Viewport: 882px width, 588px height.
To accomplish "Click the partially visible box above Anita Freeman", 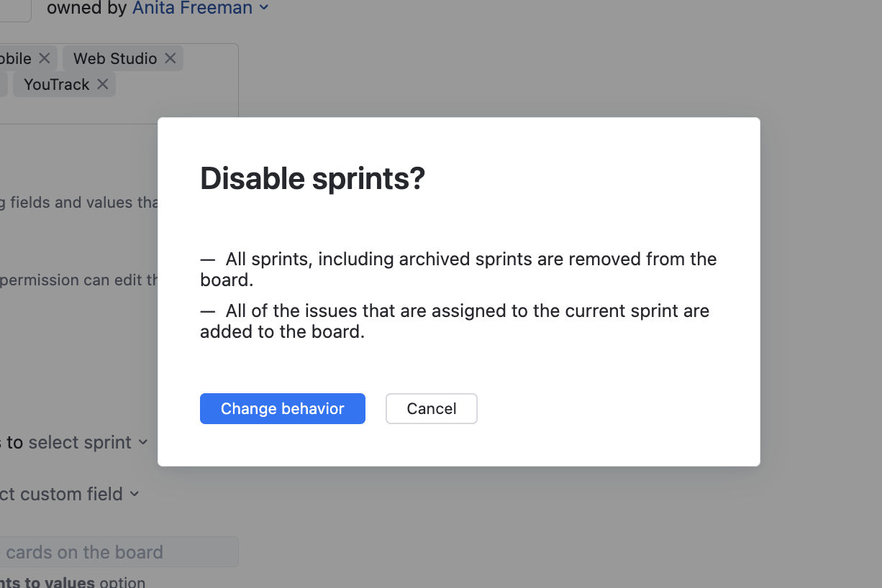I will click(x=14, y=10).
